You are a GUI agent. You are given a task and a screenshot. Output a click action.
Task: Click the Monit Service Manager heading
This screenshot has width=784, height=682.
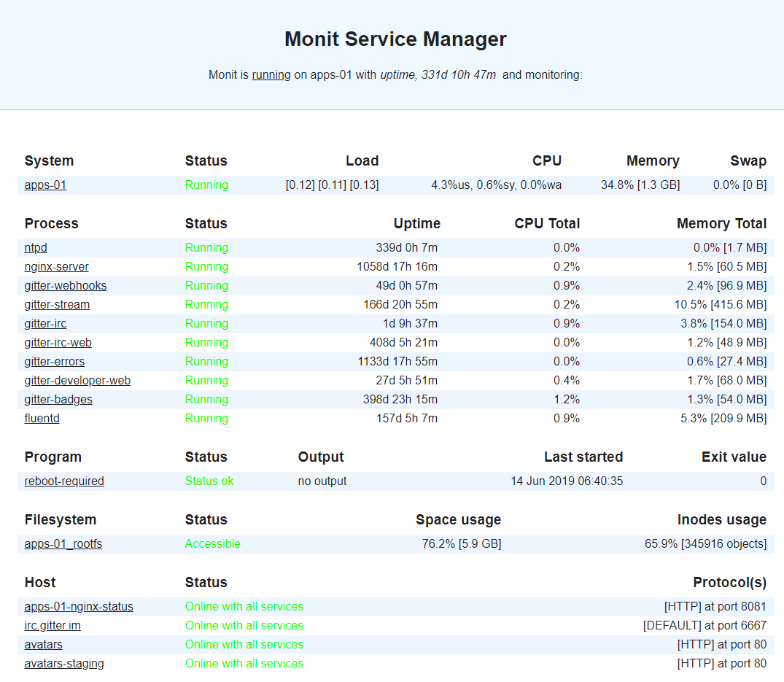point(395,39)
